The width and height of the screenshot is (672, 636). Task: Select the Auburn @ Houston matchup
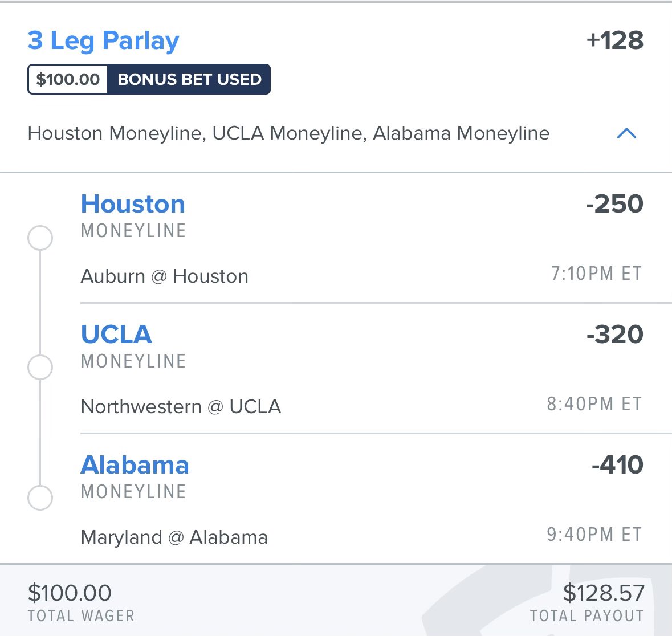click(x=165, y=276)
